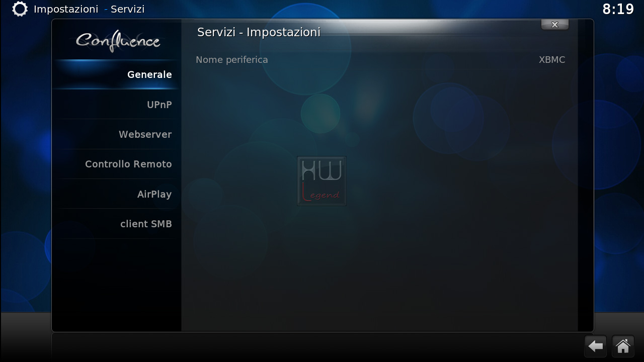Edit the Nome periferica setting
644x362 pixels.
tap(380, 60)
